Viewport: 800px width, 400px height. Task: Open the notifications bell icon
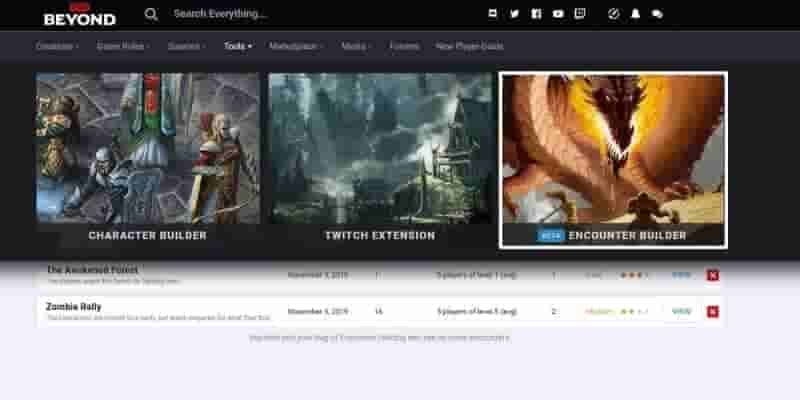(x=635, y=14)
